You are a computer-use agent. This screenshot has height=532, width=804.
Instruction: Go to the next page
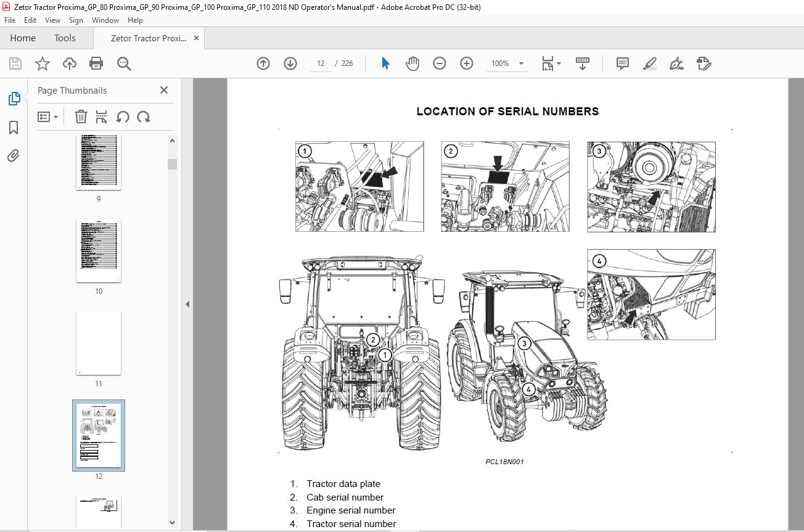(x=290, y=63)
